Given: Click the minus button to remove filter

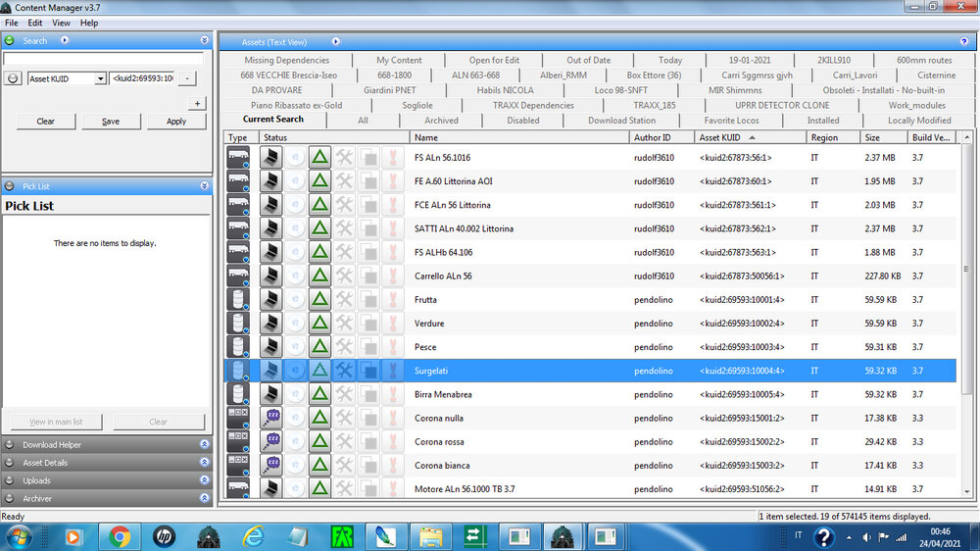Looking at the screenshot, I should (x=187, y=78).
